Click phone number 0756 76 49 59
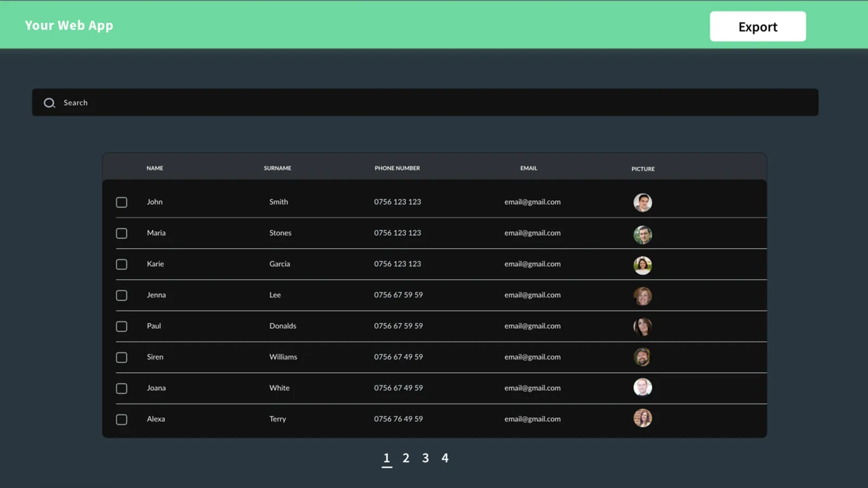The image size is (868, 488). [398, 419]
